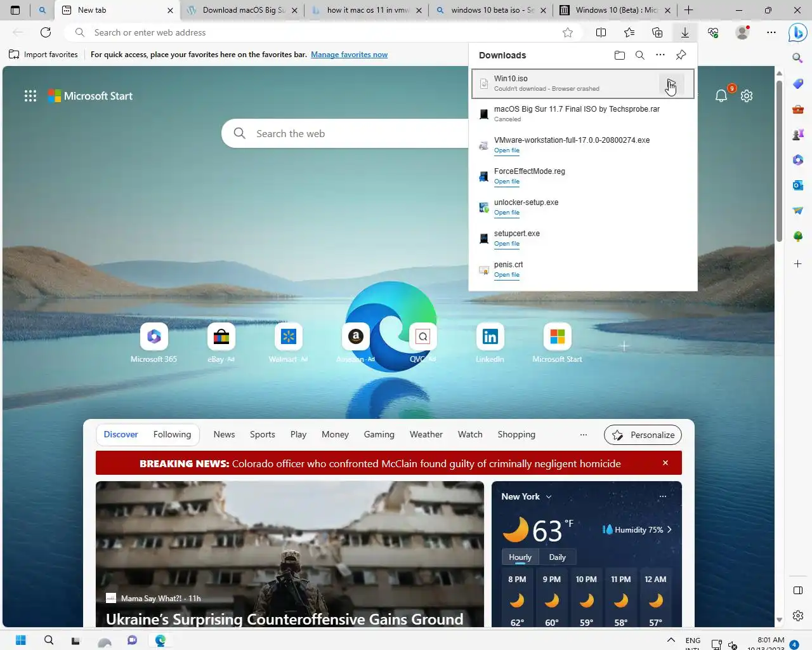
Task: Add this page to favorites star
Action: tap(568, 32)
